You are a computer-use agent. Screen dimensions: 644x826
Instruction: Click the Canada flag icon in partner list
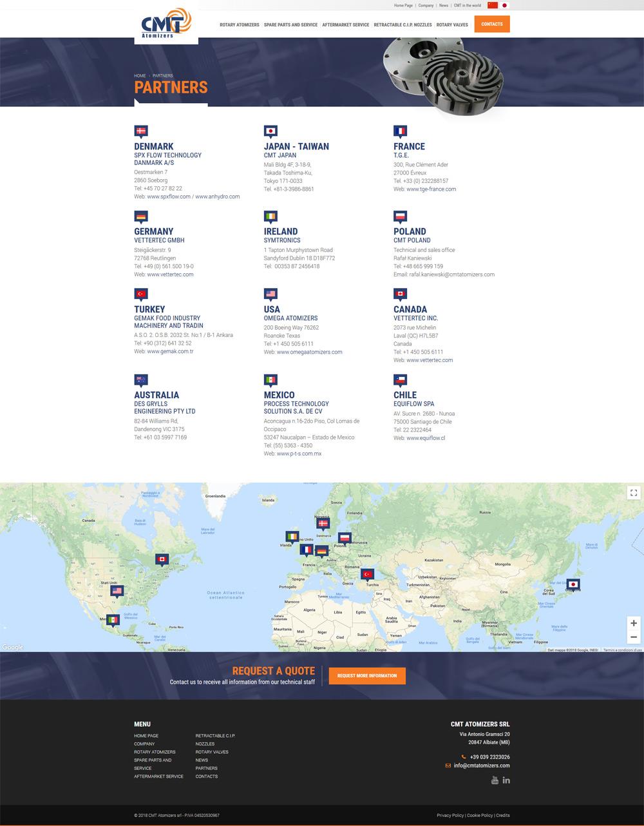pyautogui.click(x=401, y=294)
